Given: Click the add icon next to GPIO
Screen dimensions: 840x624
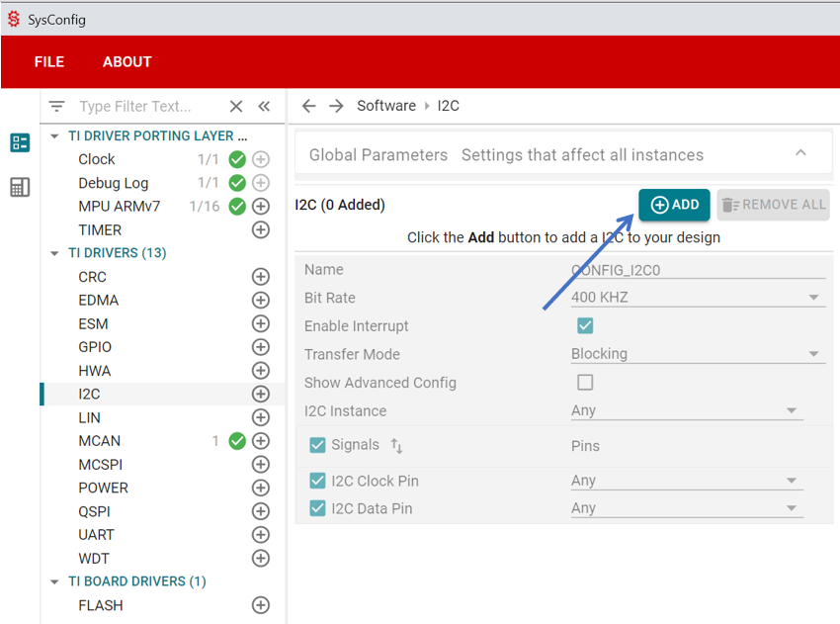Looking at the screenshot, I should click(261, 347).
